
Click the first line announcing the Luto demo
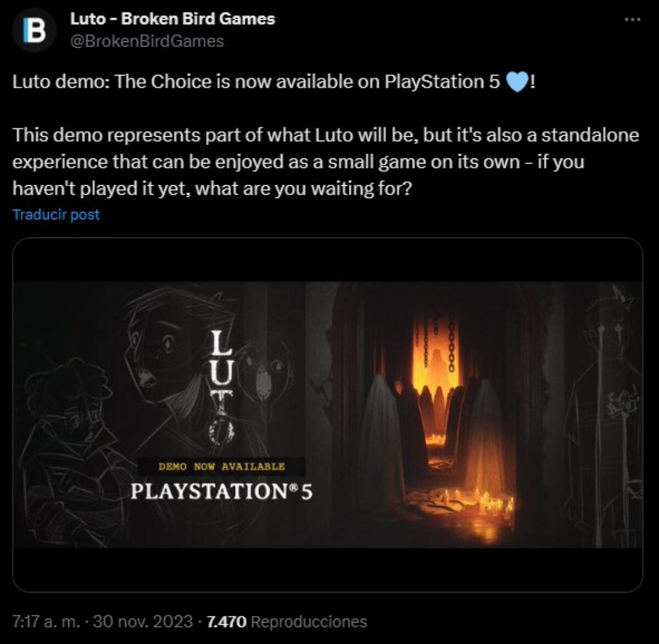[273, 82]
